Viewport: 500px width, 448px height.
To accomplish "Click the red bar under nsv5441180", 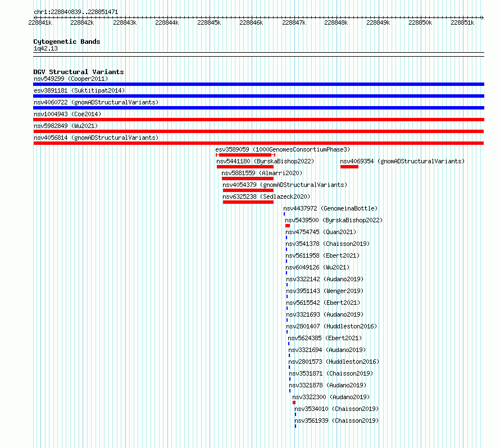I will pos(245,167).
